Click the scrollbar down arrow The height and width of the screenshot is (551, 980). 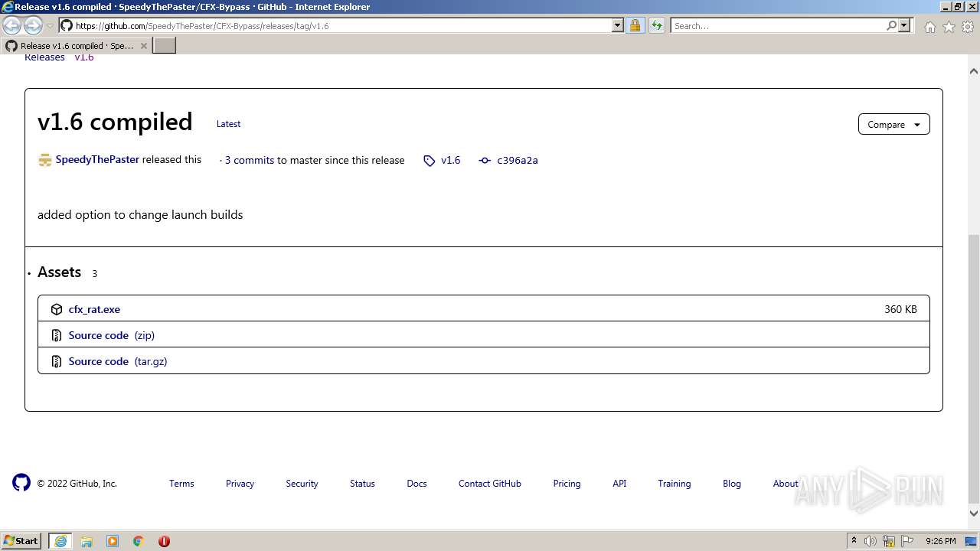click(x=974, y=514)
